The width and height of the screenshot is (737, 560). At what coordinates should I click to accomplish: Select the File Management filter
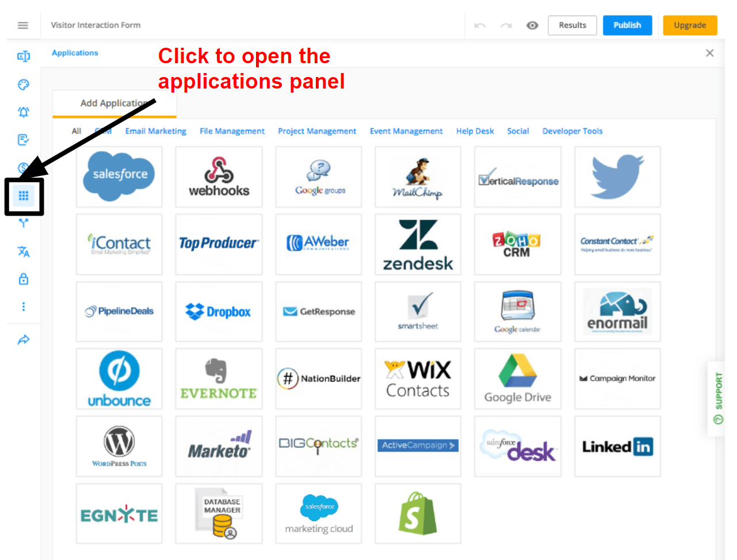click(x=232, y=131)
